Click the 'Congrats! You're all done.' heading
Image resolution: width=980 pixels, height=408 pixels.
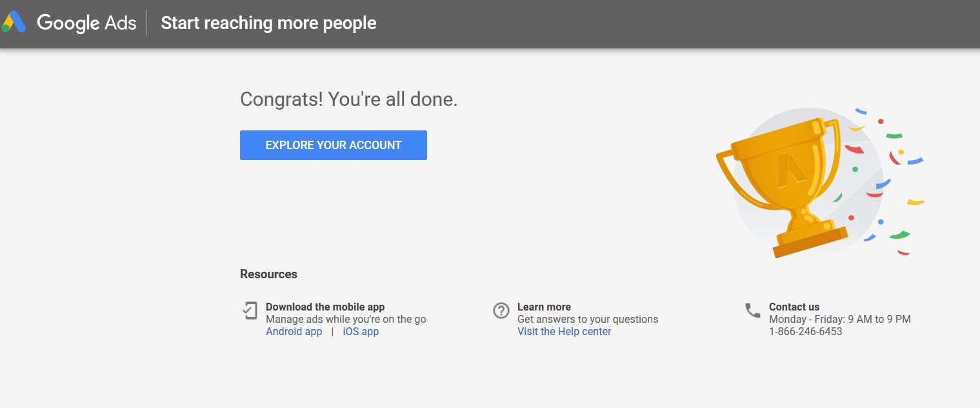tap(348, 99)
